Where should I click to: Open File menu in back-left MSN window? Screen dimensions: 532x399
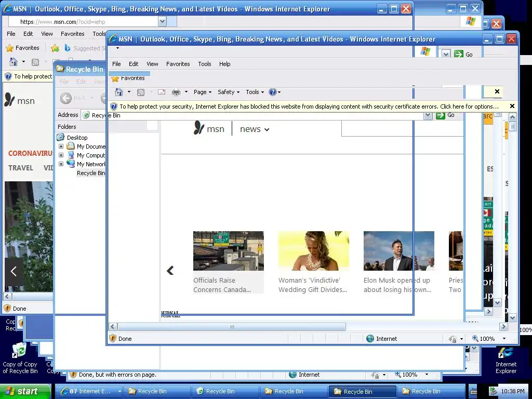[11, 34]
